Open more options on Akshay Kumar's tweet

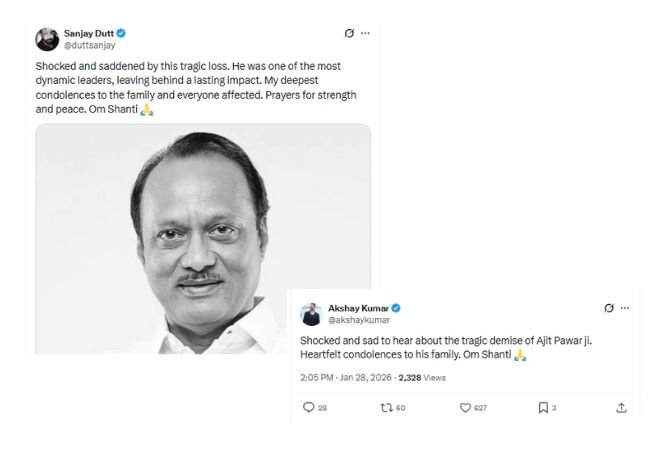pyautogui.click(x=627, y=307)
